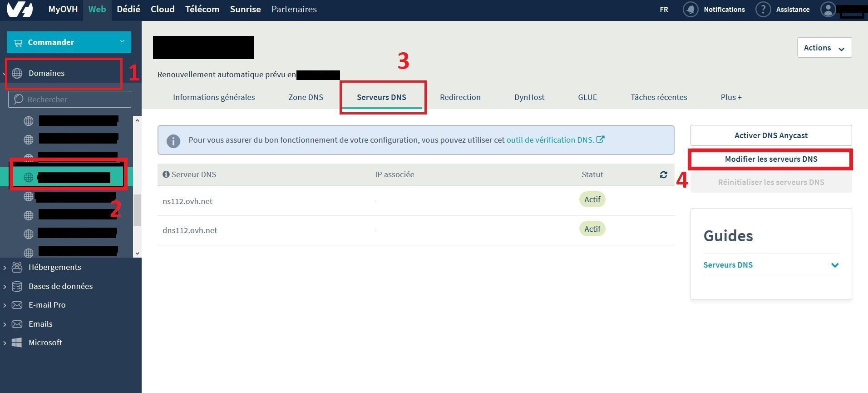This screenshot has width=868, height=393.
Task: Select the Serveurs DNS tab
Action: pos(381,97)
